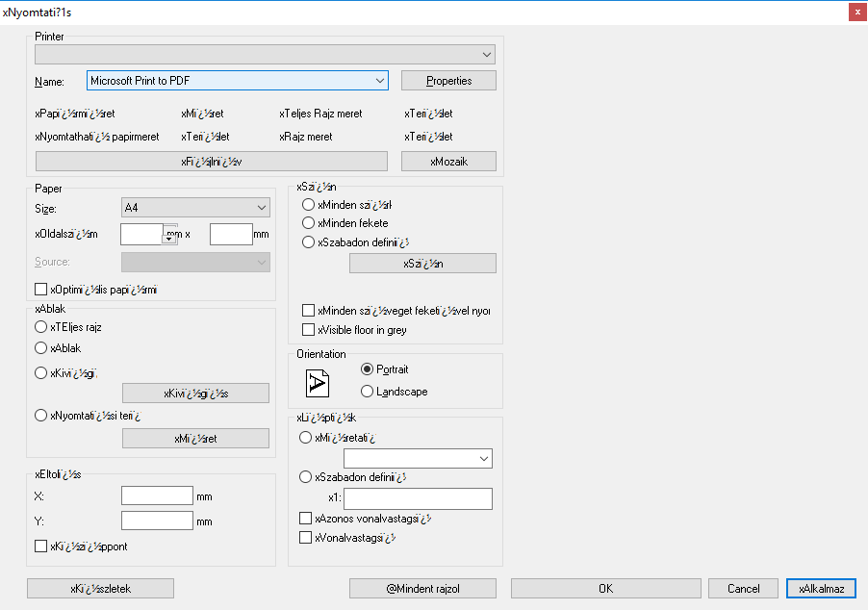The height and width of the screenshot is (610, 868).
Task: Select the xMinden fekete color option
Action: coord(308,223)
